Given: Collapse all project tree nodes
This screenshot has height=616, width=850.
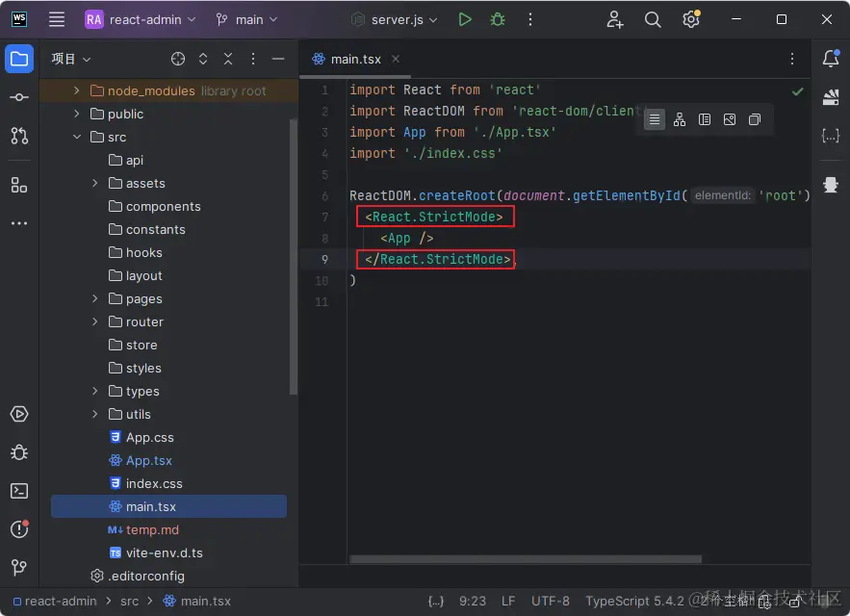Looking at the screenshot, I should click(x=228, y=59).
